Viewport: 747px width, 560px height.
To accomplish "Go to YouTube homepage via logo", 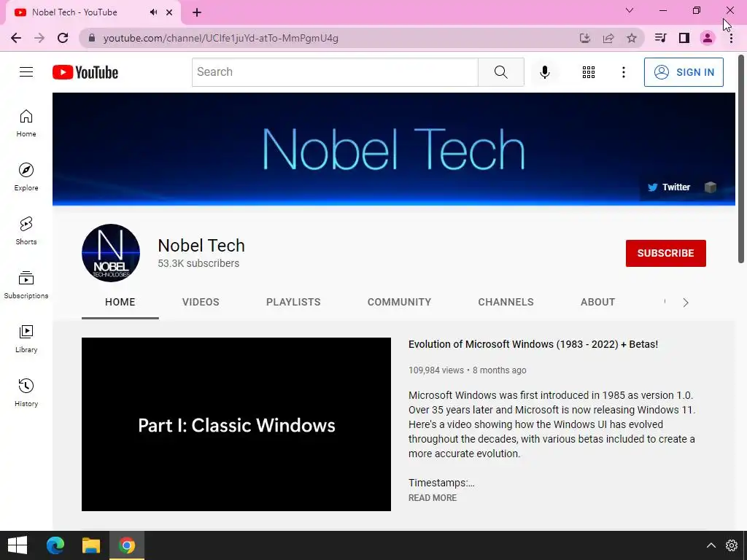I will pyautogui.click(x=85, y=72).
